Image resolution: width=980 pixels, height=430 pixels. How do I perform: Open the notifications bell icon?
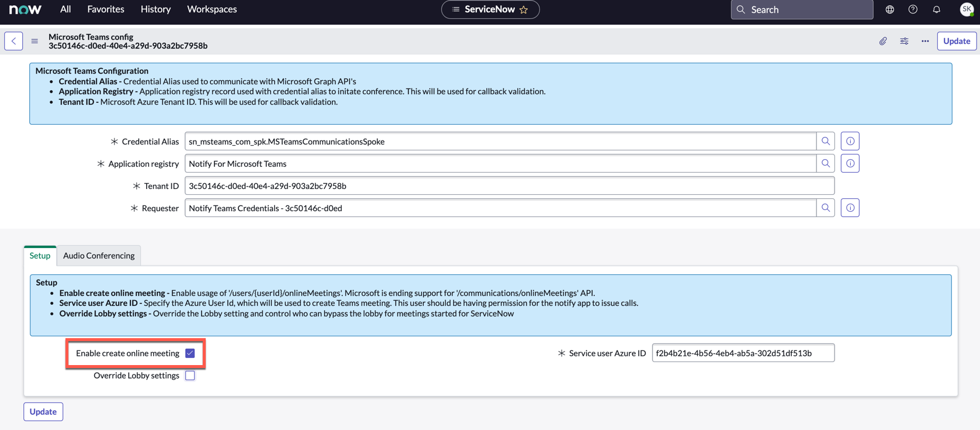pos(936,9)
